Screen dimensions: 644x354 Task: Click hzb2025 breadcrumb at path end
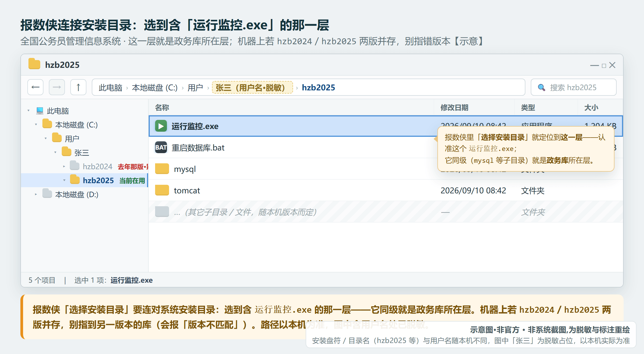(319, 87)
